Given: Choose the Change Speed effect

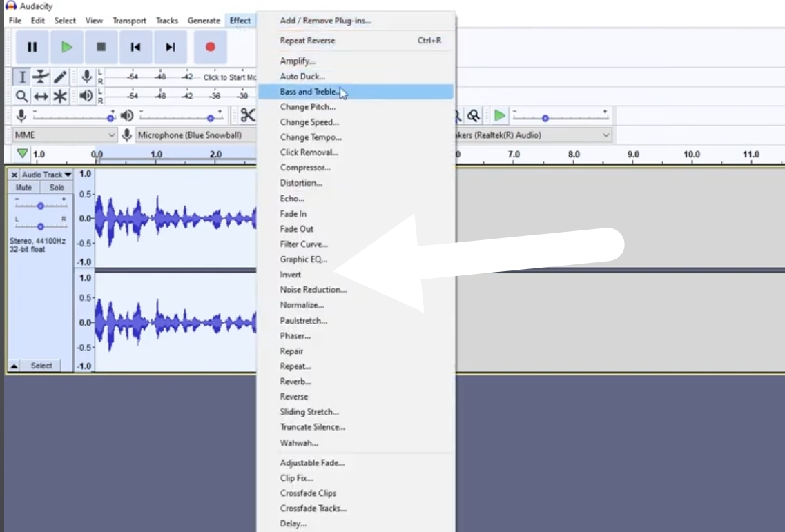Looking at the screenshot, I should tap(356, 122).
